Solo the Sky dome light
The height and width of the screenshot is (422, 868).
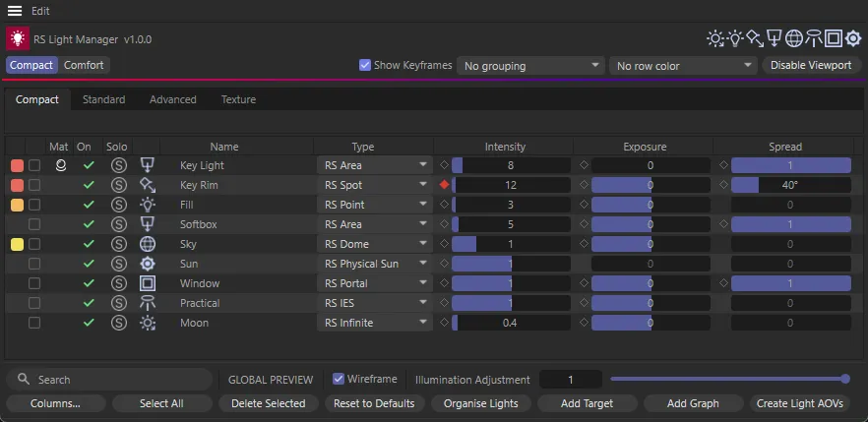(x=118, y=244)
